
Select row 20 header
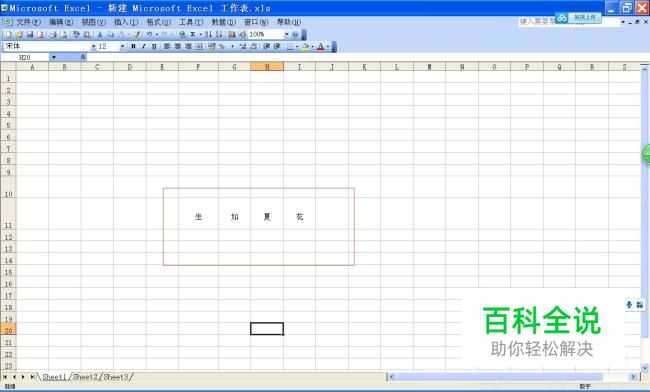tap(8, 330)
